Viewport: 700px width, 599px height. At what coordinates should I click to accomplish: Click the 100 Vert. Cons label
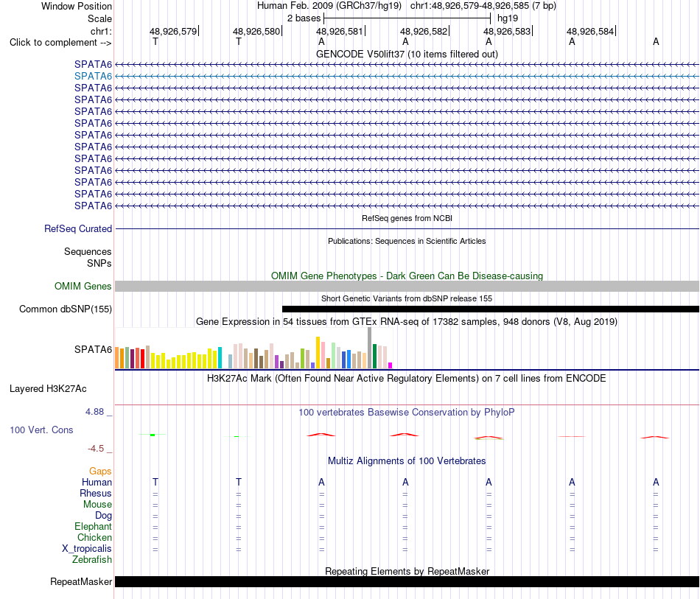point(41,430)
